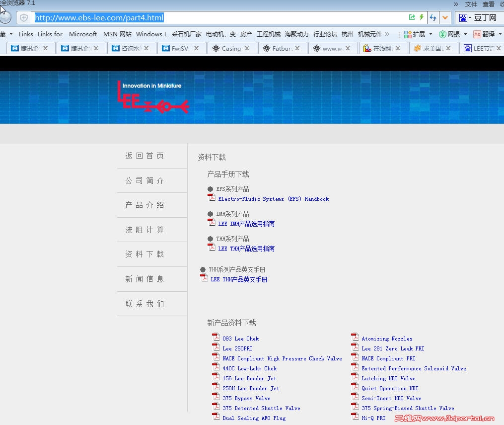The width and height of the screenshot is (504, 425).
Task: Open the search engine selector dropdown arrow
Action: click(470, 18)
